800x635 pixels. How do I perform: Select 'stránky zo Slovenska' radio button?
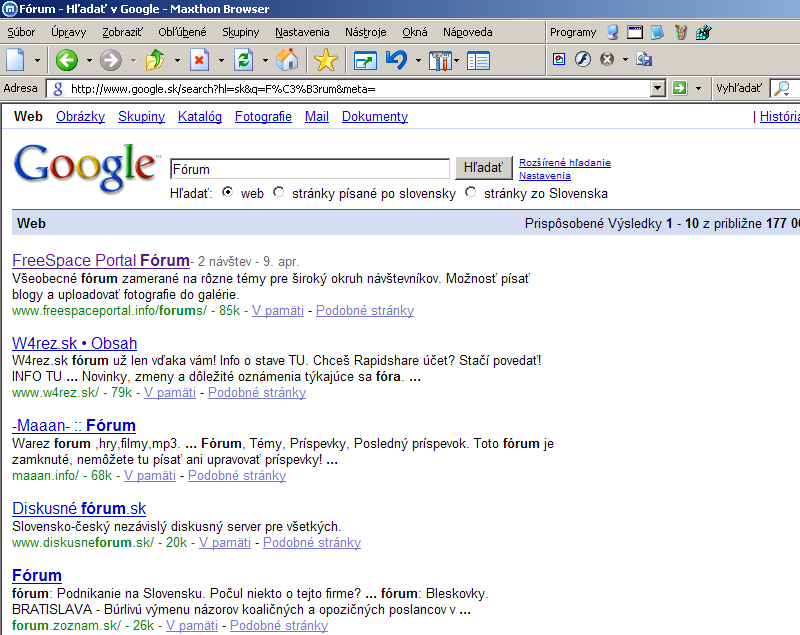click(470, 192)
